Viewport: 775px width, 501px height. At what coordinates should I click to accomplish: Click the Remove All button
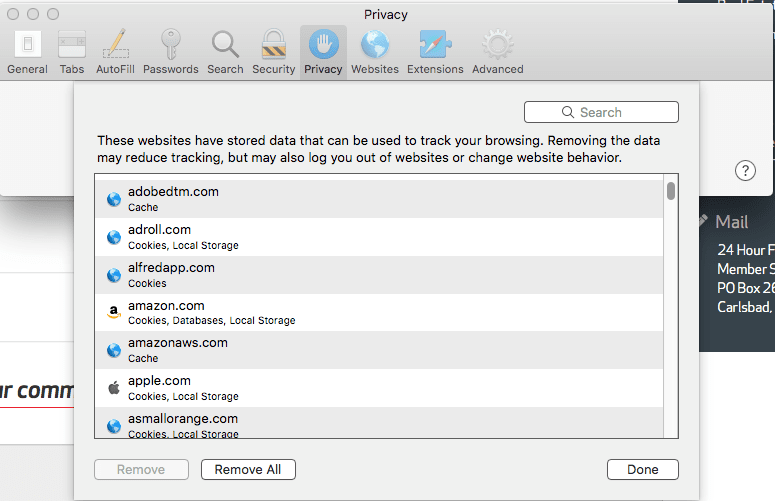[x=248, y=469]
